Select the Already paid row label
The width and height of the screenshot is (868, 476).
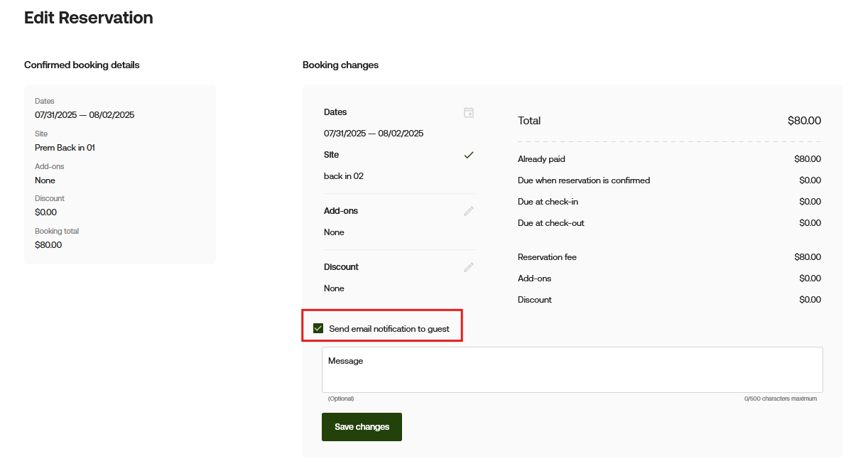(541, 159)
